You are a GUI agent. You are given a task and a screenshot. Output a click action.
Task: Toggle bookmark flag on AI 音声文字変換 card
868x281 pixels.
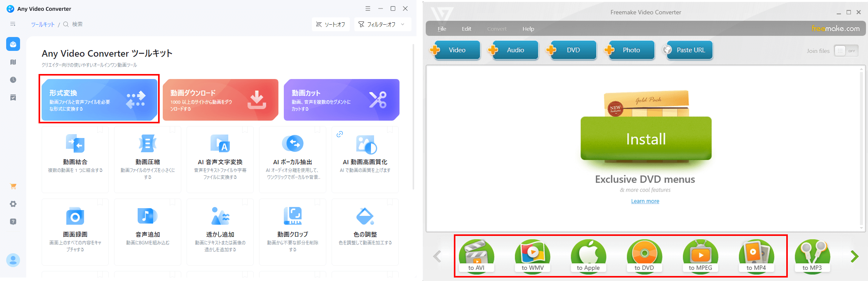[245, 129]
